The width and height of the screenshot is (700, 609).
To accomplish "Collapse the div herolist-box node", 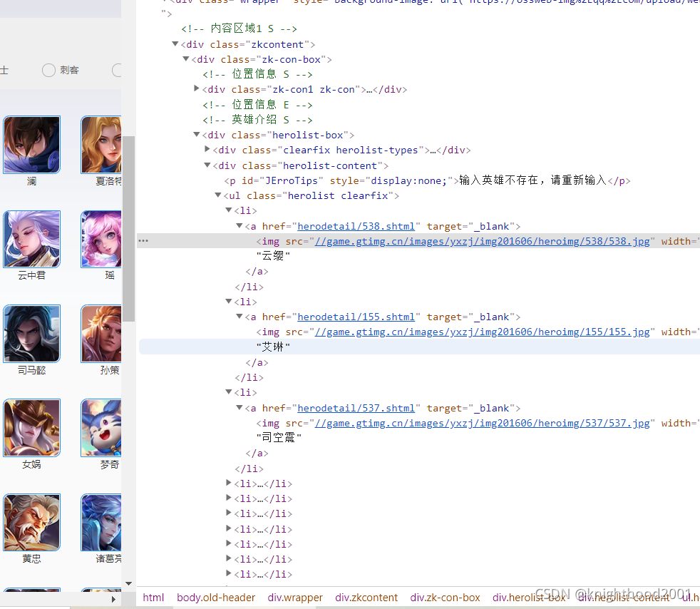I will pos(197,134).
